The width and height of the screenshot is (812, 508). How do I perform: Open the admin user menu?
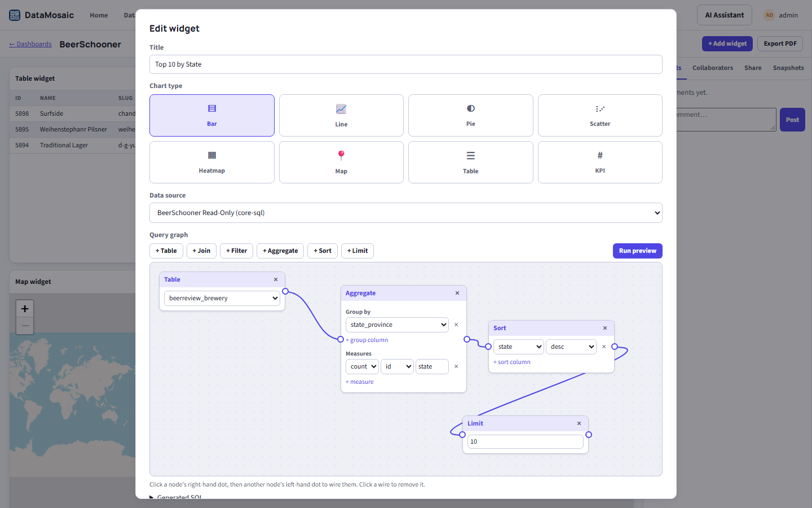781,15
